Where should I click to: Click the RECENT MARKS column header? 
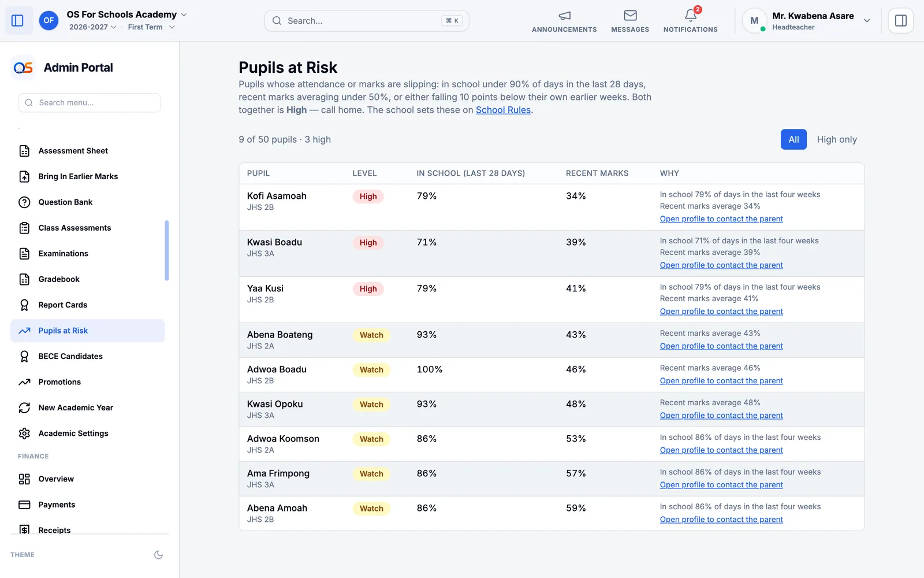[x=597, y=173]
